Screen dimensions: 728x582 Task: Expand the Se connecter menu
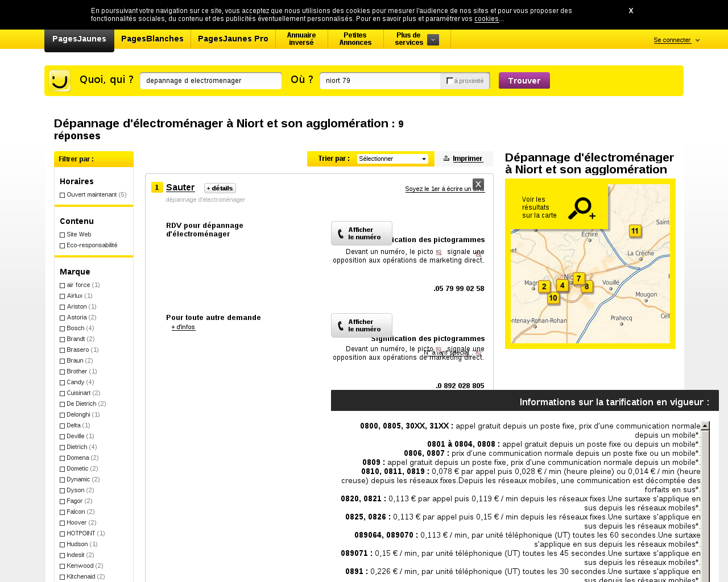pyautogui.click(x=698, y=40)
